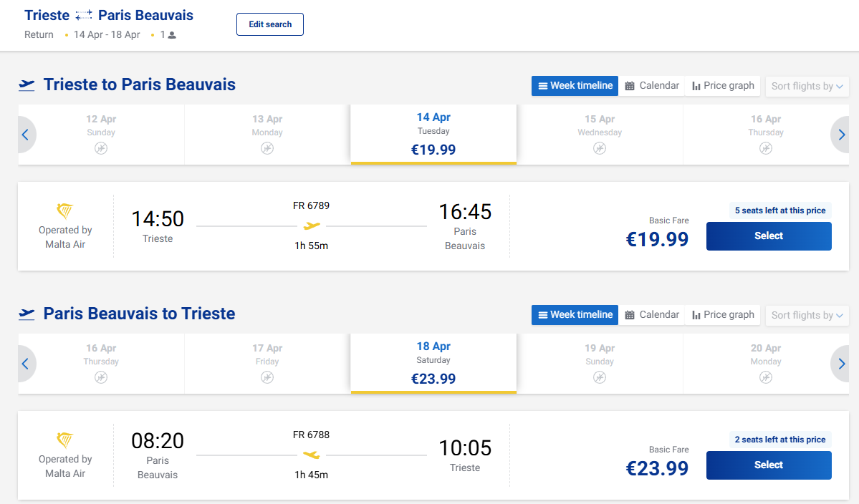Select the €19.99 Trieste departure flight

coord(769,236)
